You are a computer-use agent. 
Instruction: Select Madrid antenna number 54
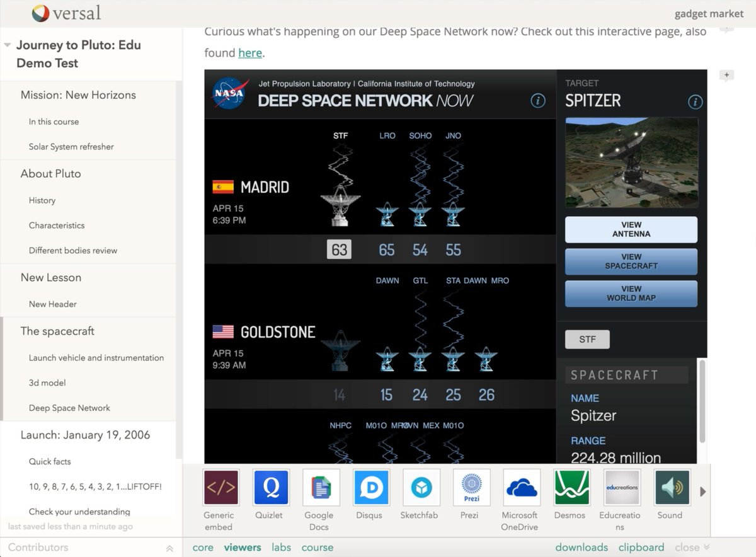[420, 250]
